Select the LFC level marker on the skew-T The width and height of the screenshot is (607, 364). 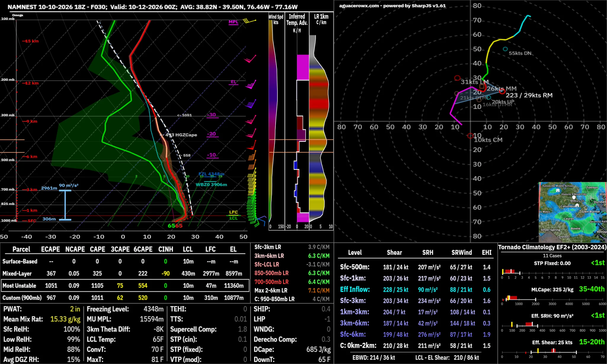(233, 213)
